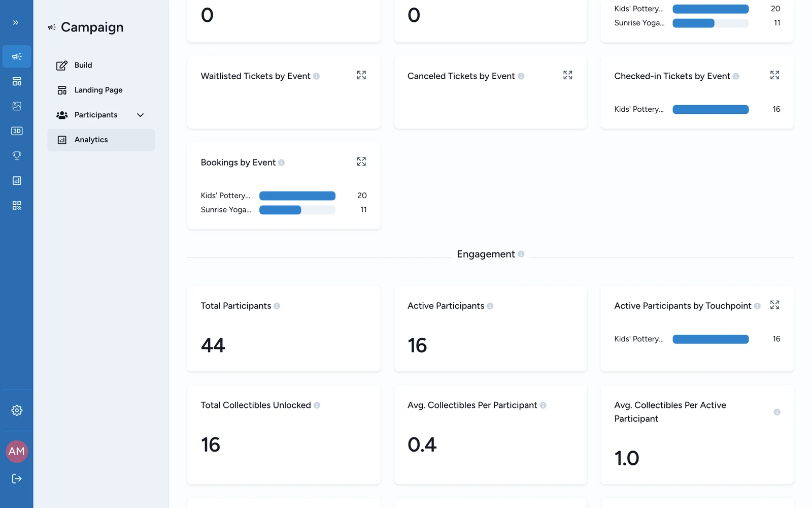Click the Total Participants value 44

(213, 345)
